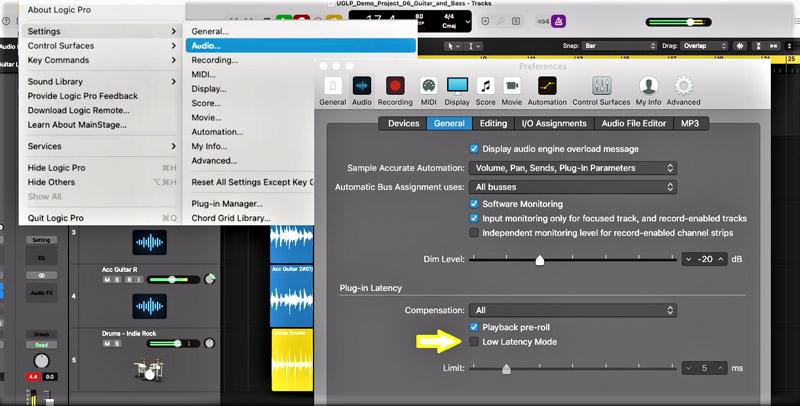
Task: Open Sample Accurate Automation dropdown
Action: point(573,168)
